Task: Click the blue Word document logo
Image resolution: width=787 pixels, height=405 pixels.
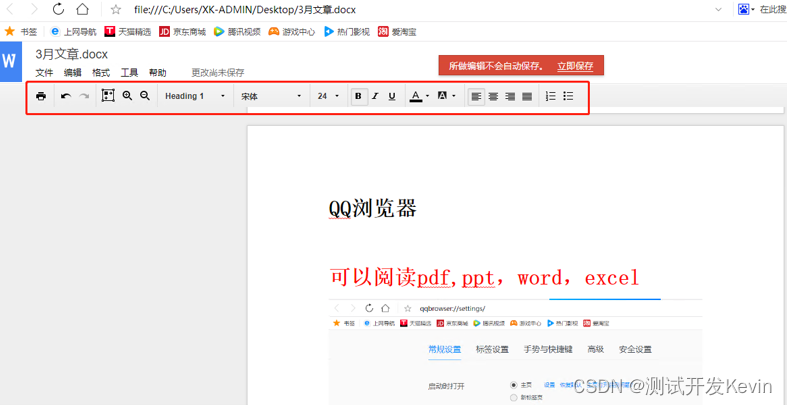Action: pos(11,62)
